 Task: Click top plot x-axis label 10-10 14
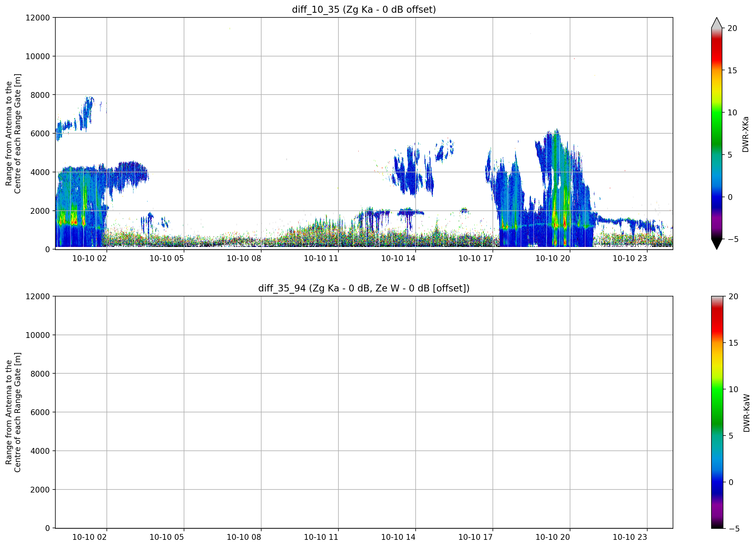(x=398, y=259)
